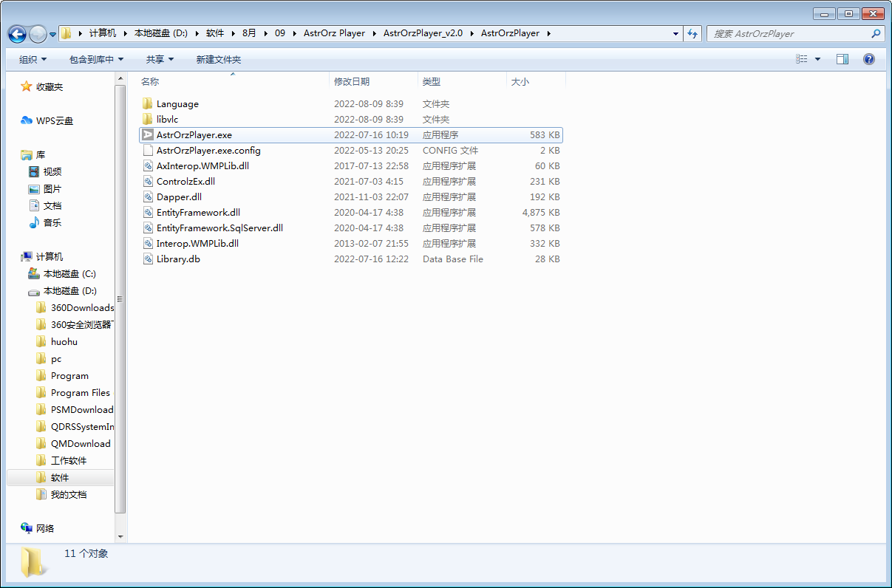Select the AstrOrzPlayer.exe application icon
892x588 pixels.
(148, 135)
